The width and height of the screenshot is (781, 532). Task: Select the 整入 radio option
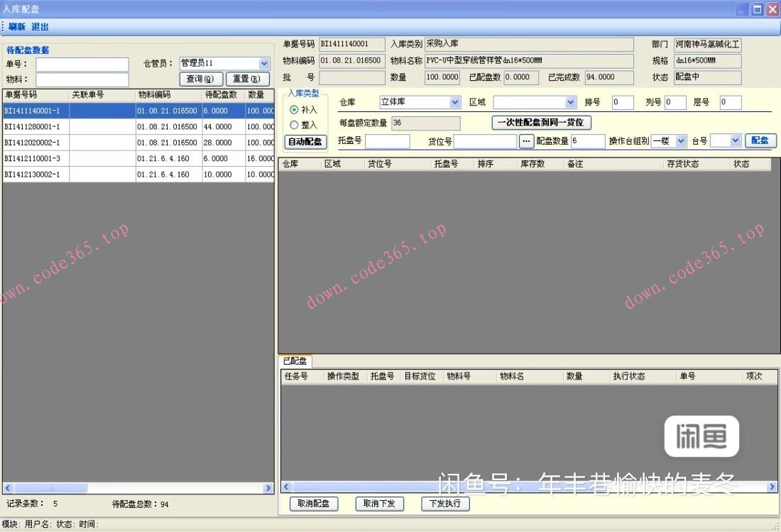[x=295, y=125]
